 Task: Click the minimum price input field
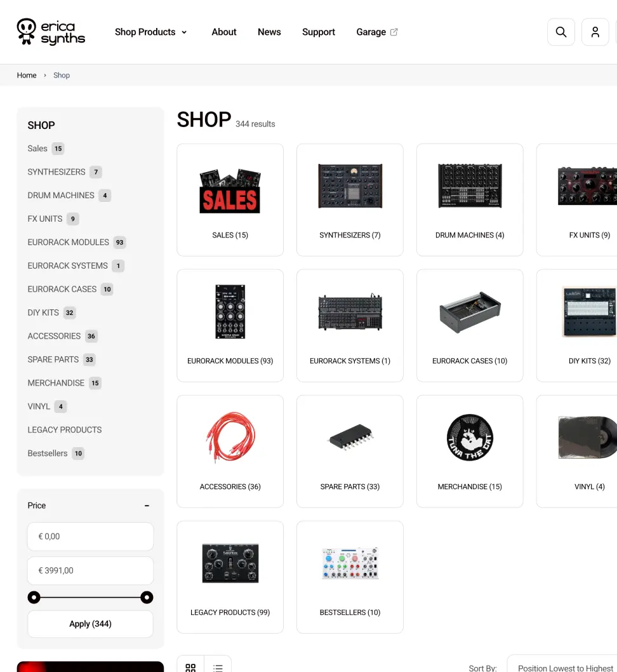pos(90,537)
